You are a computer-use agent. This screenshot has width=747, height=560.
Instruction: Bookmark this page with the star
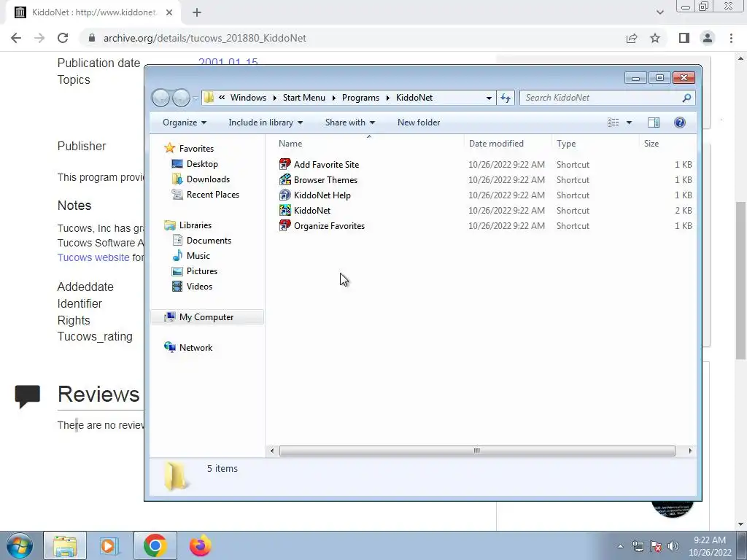click(x=655, y=38)
